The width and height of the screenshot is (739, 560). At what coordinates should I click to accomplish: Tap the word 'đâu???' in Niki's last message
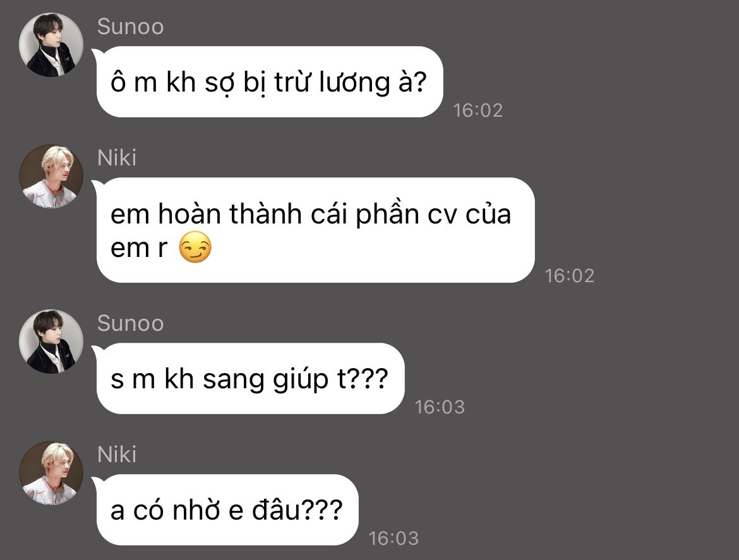(x=297, y=510)
